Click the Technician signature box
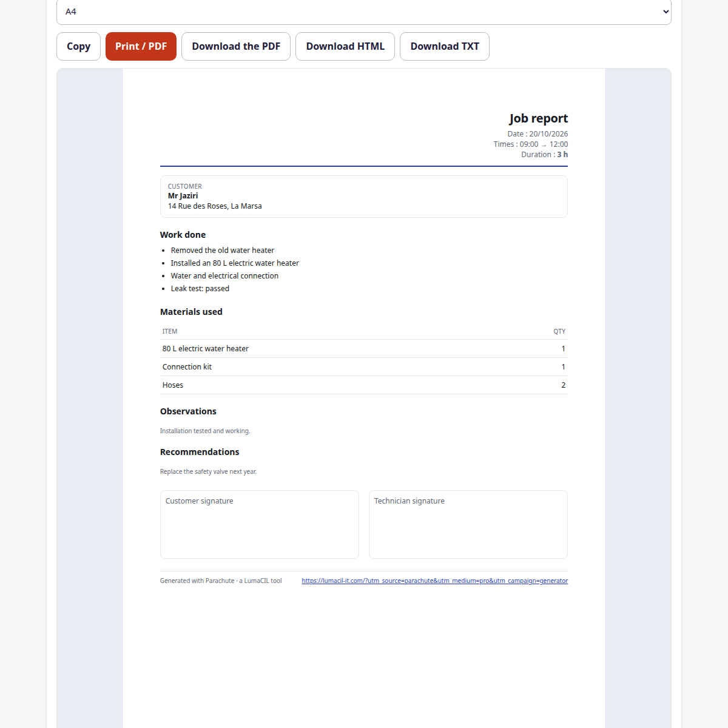 (468, 524)
